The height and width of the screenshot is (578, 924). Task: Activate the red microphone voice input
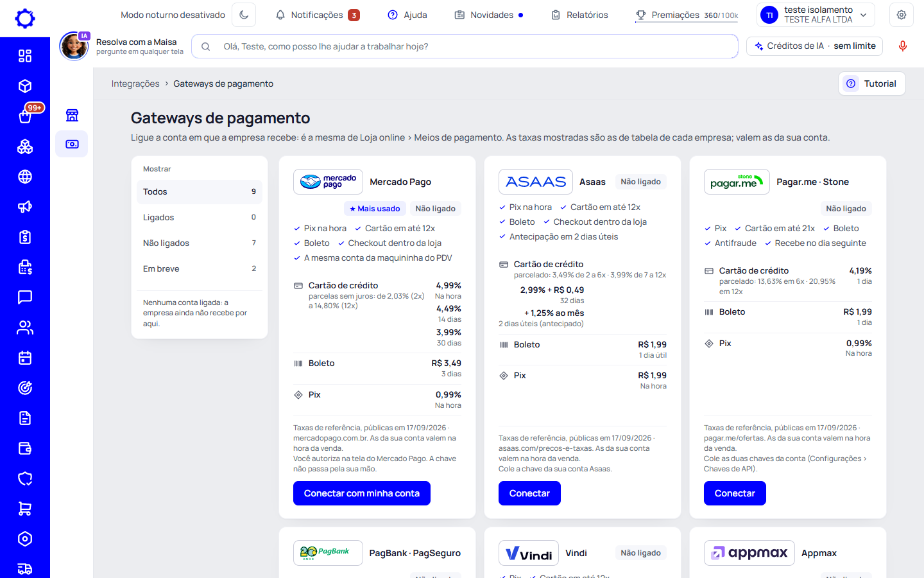[x=903, y=46]
